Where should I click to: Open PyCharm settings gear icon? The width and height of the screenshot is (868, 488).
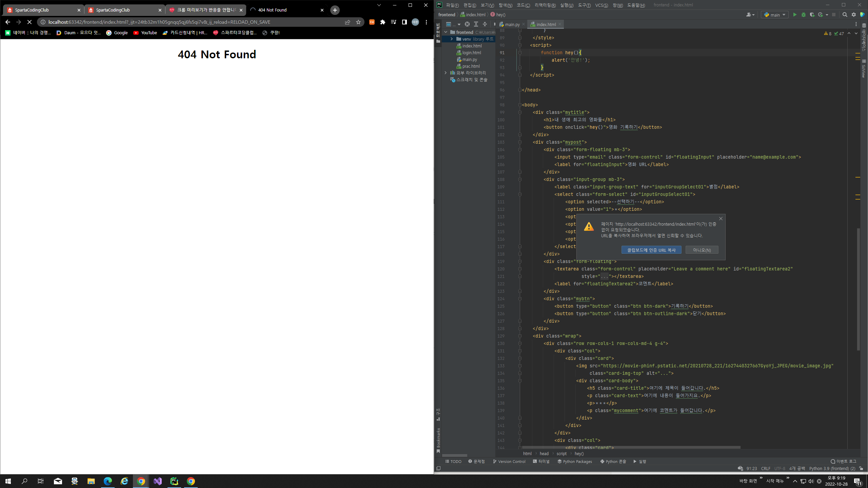point(853,15)
